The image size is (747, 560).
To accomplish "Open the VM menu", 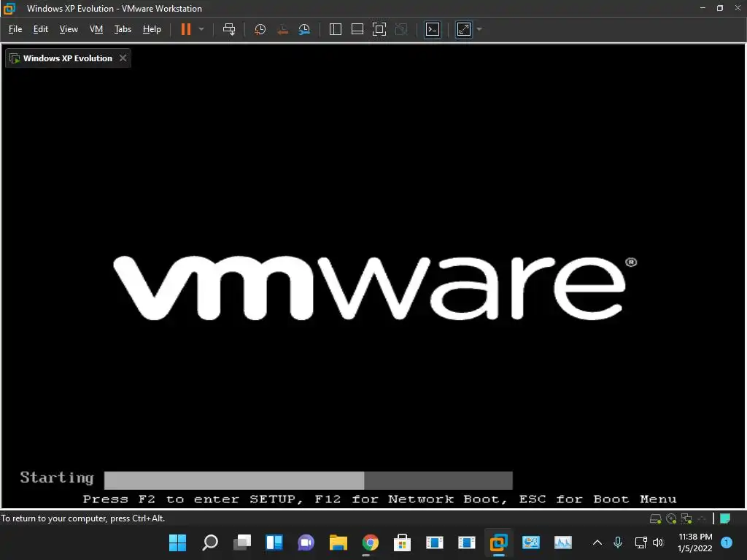I will pos(96,29).
